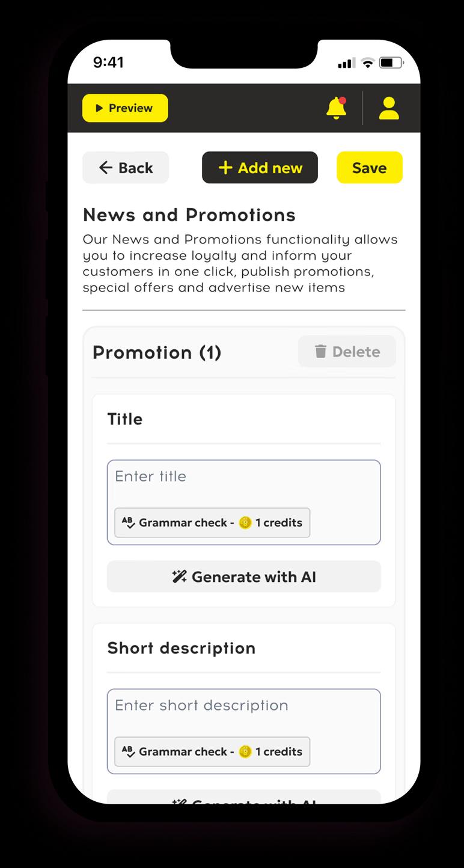Viewport: 464px width, 868px height.
Task: Click the plus icon in Add new
Action: pos(225,168)
